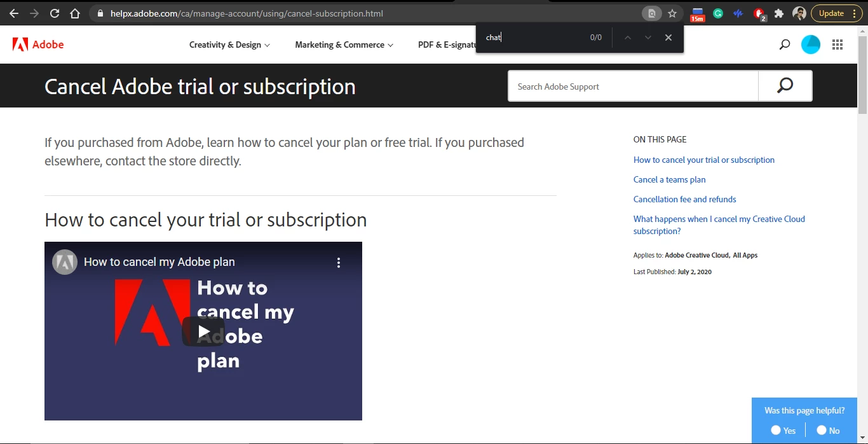Viewport: 868px width, 444px height.
Task: Jump to previous find result
Action: [x=628, y=38]
